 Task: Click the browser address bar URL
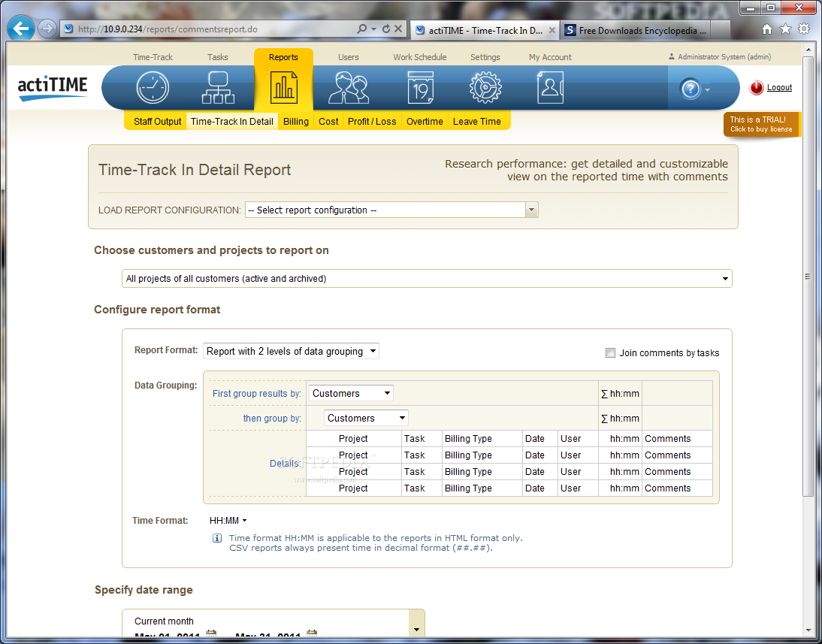[168, 29]
